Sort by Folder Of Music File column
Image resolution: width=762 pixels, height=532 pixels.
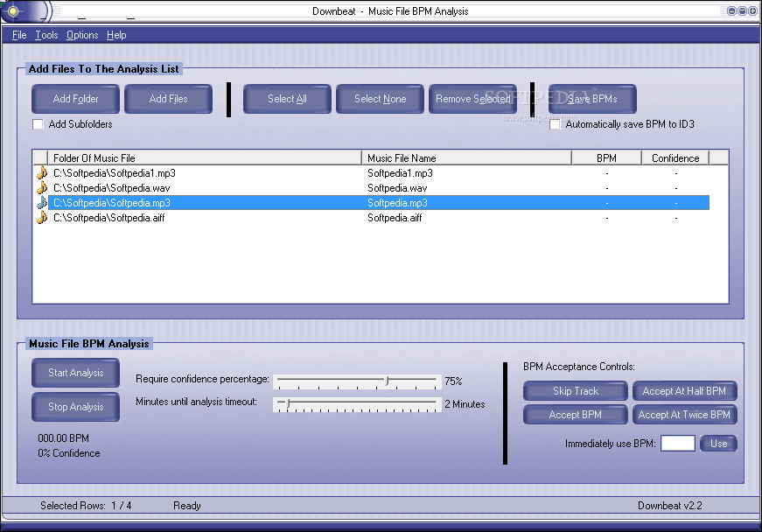pyautogui.click(x=205, y=157)
